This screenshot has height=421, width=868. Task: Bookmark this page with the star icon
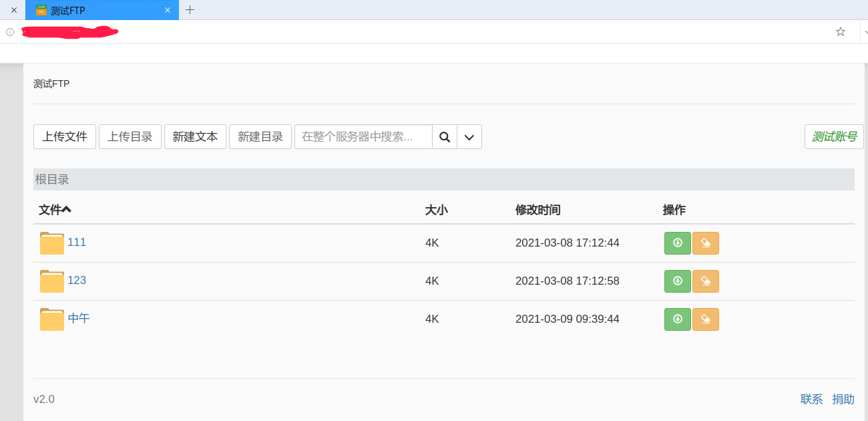coord(841,31)
